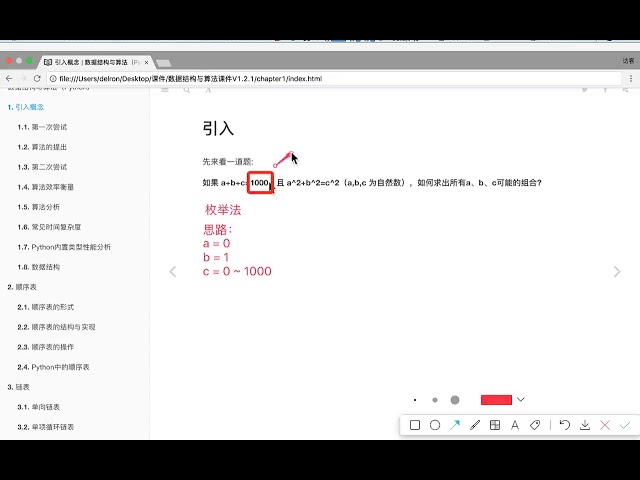Select the mosaic blur tool

tap(495, 425)
